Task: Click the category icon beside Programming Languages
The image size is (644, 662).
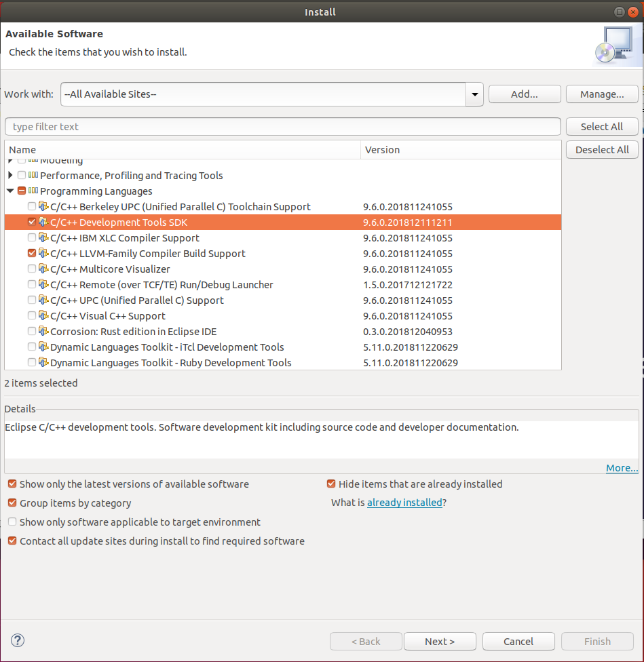Action: [33, 191]
